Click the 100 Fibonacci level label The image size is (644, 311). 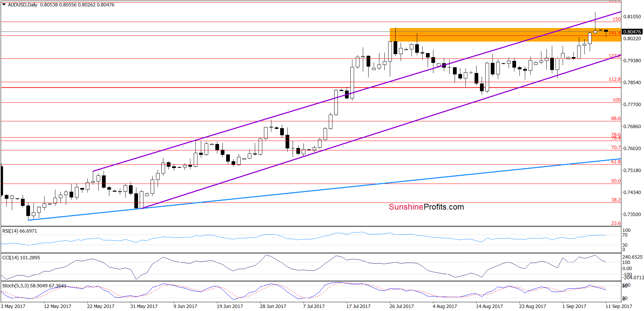617,100
